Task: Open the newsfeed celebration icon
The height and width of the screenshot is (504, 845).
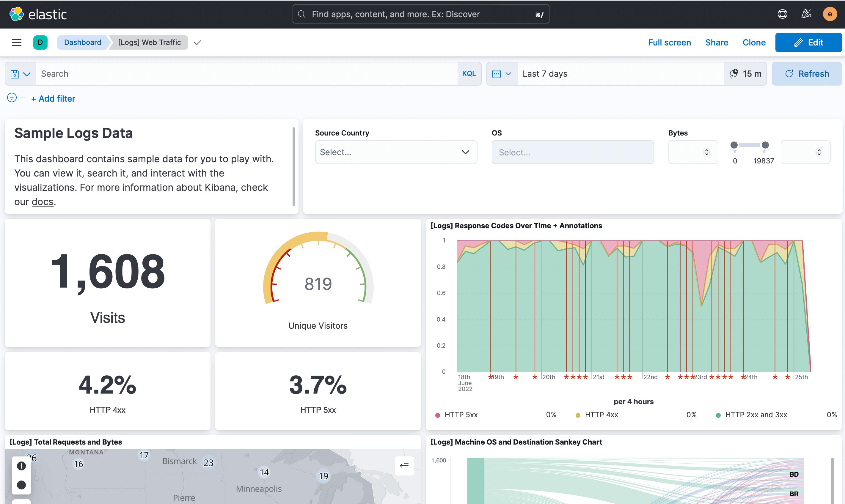Action: point(806,14)
